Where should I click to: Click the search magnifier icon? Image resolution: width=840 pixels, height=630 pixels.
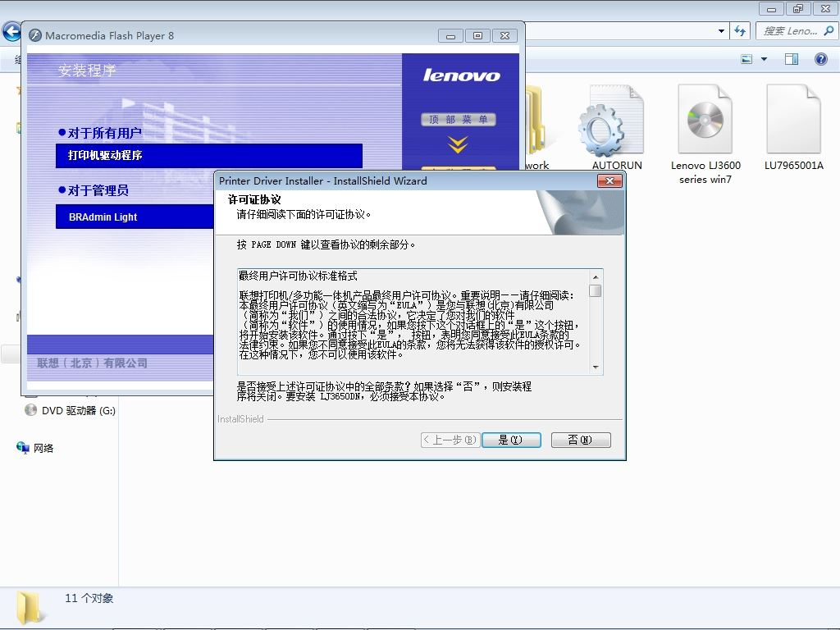[x=829, y=31]
